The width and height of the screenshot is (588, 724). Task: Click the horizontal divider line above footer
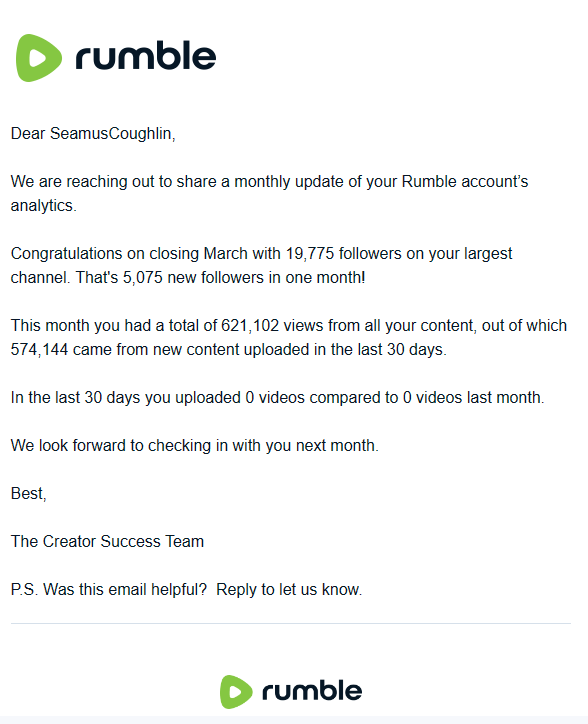[x=291, y=623]
